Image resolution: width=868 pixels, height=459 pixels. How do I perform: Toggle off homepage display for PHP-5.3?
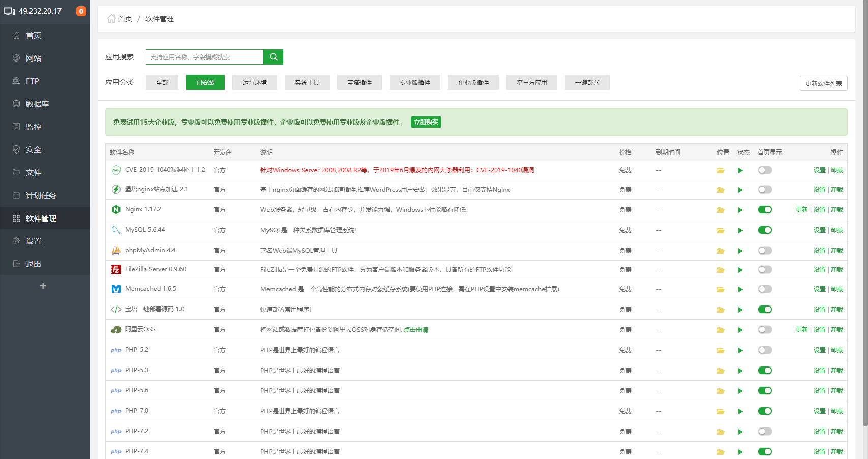click(765, 371)
